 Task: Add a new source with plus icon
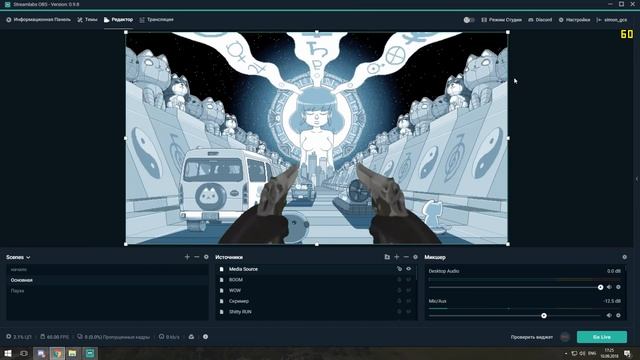click(x=397, y=257)
